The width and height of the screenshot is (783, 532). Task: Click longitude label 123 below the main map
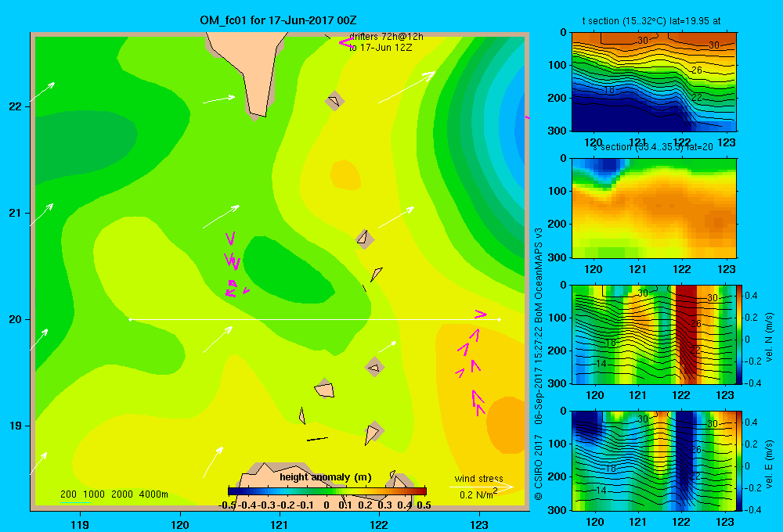coord(479,524)
